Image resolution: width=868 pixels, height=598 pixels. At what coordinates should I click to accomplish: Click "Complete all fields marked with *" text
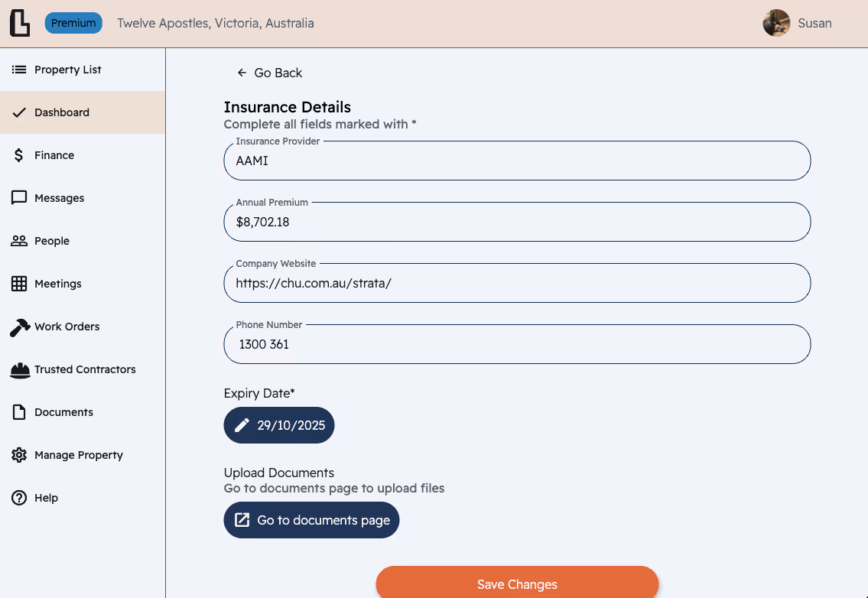pyautogui.click(x=320, y=124)
